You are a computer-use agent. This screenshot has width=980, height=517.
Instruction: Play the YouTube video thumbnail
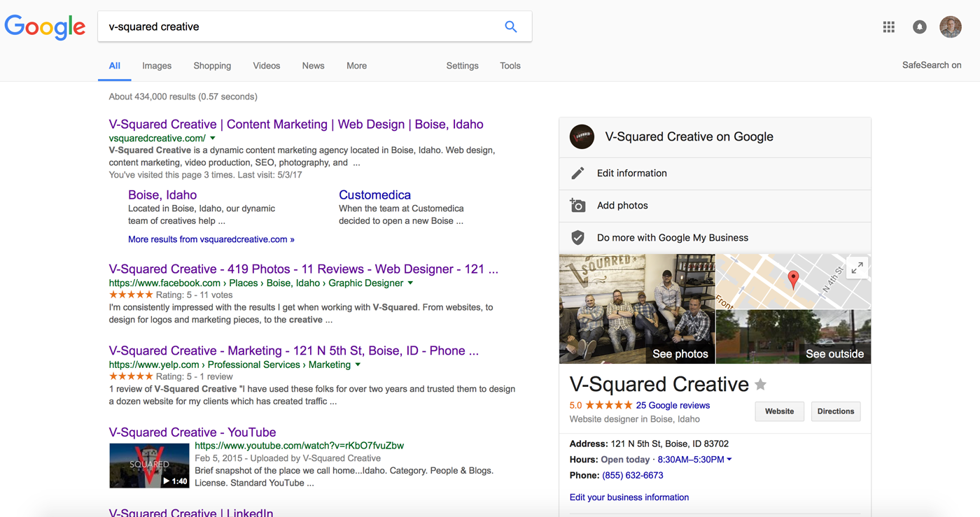(x=149, y=465)
